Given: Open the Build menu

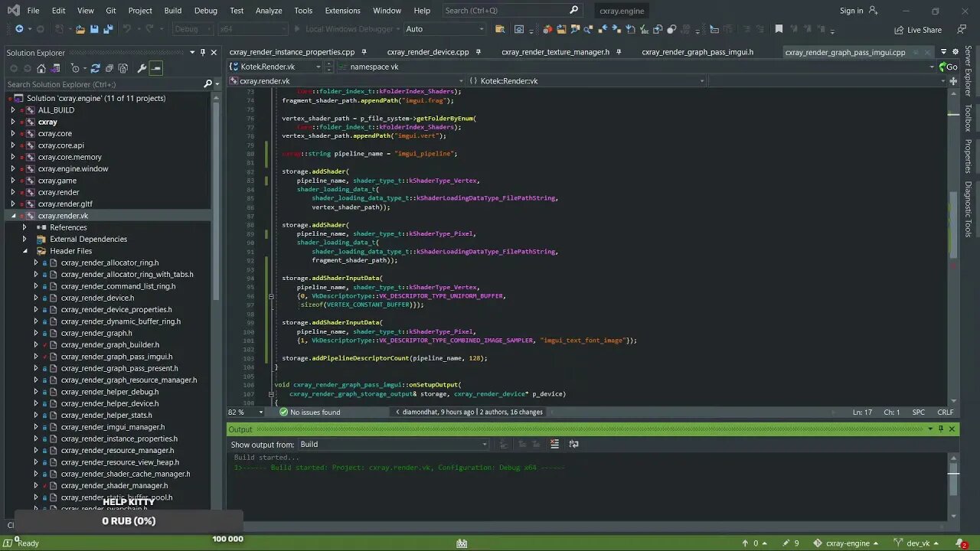Looking at the screenshot, I should coord(173,11).
